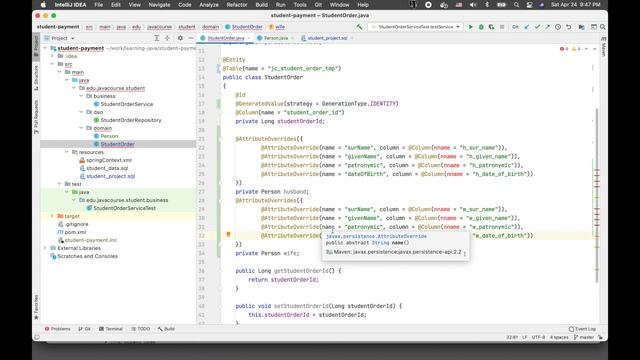Open Git history clock icon
640x360 pixels.
coord(558,27)
